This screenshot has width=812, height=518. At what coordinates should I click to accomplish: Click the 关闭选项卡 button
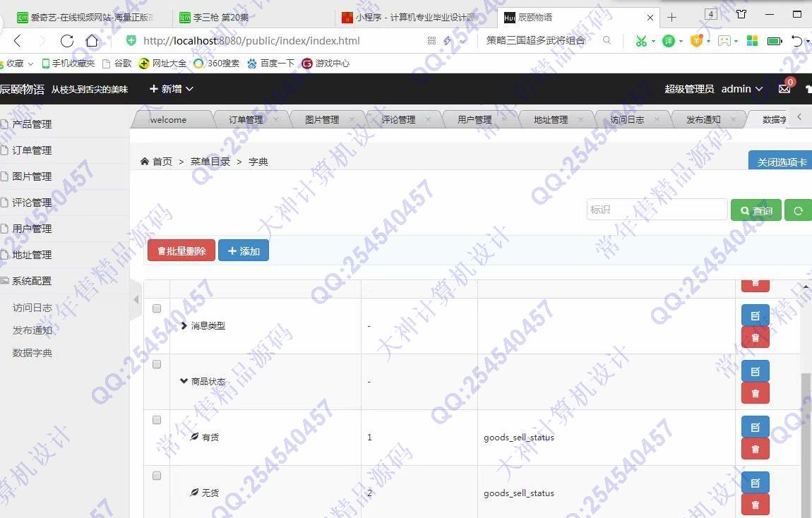782,162
